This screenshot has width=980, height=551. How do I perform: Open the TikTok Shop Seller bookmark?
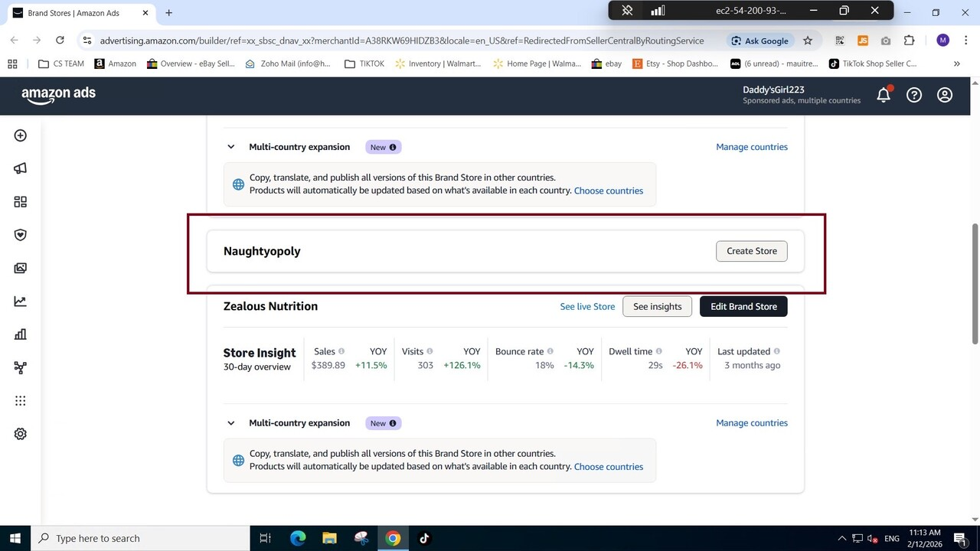tap(874, 64)
